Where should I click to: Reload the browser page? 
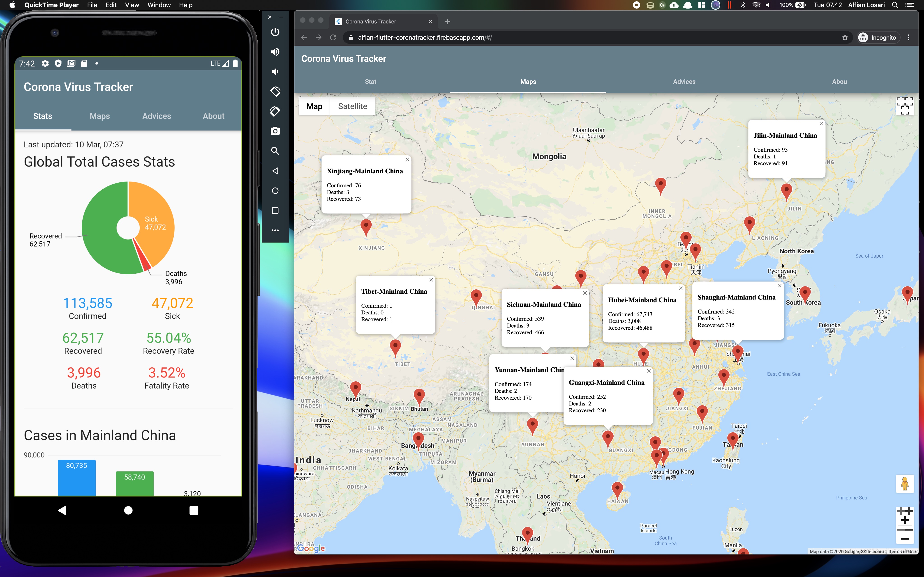tap(333, 37)
